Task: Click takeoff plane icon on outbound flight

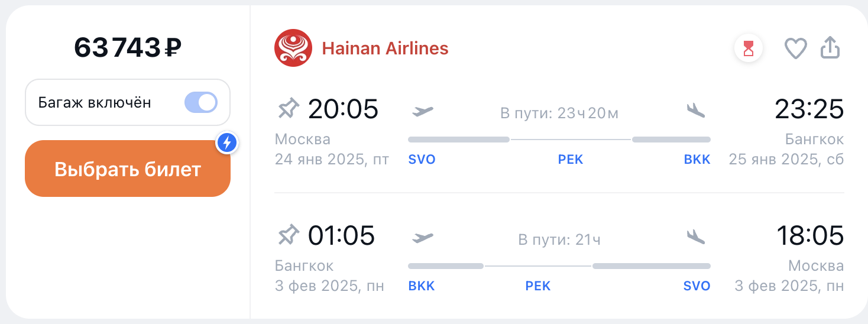Action: coord(422,111)
